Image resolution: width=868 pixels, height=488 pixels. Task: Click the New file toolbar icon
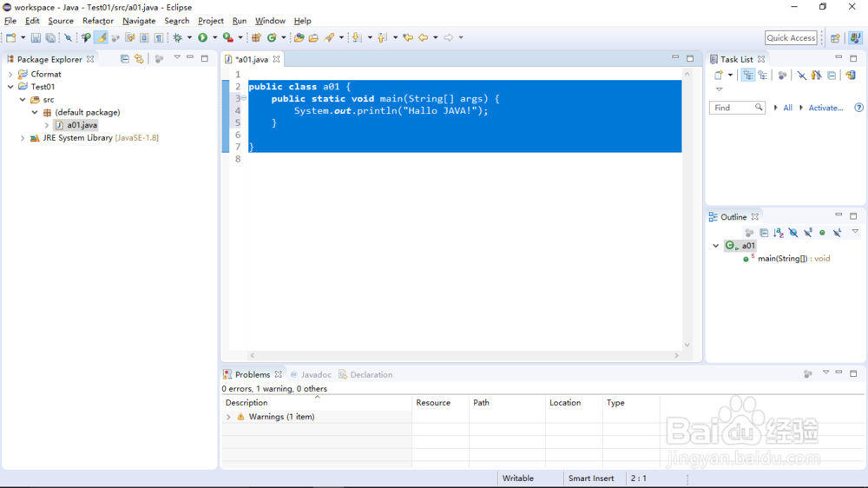point(11,37)
